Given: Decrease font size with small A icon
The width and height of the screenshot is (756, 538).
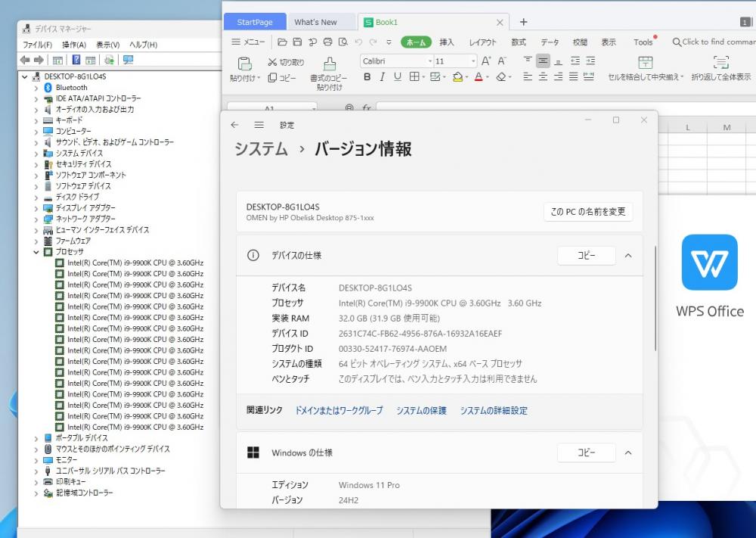Looking at the screenshot, I should (501, 61).
